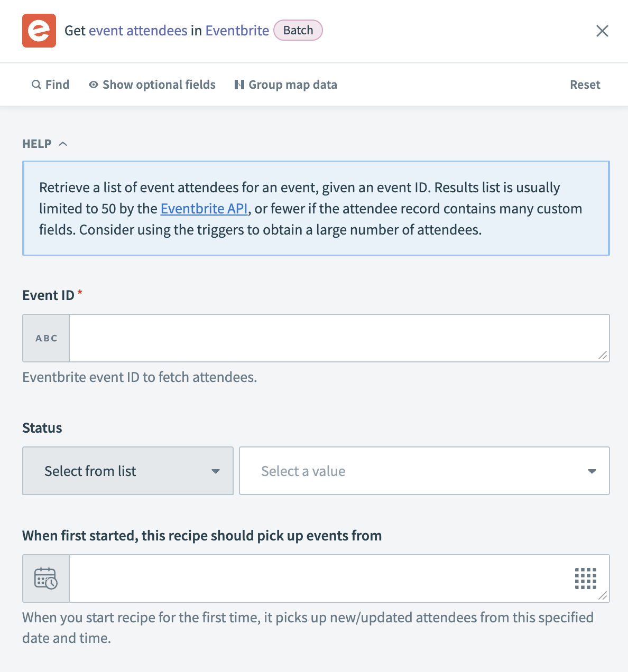Click the ABC text-type icon on Event ID

pos(46,338)
